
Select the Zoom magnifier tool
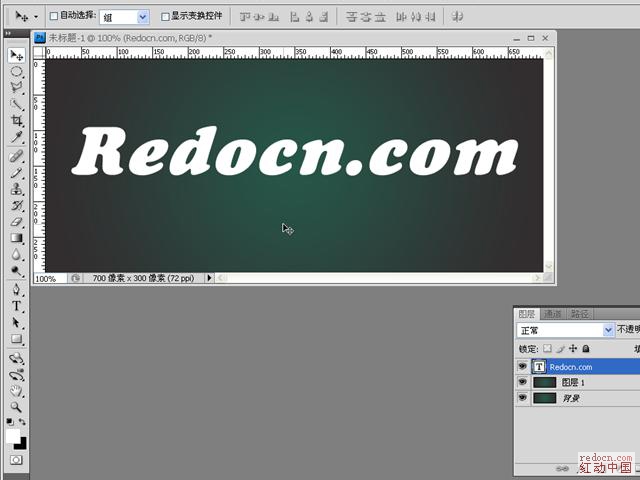17,408
